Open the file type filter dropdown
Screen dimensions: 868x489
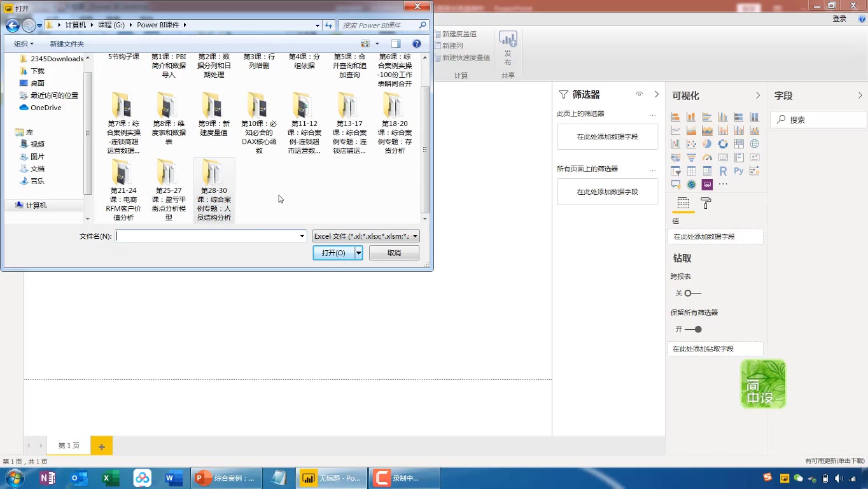tap(366, 236)
